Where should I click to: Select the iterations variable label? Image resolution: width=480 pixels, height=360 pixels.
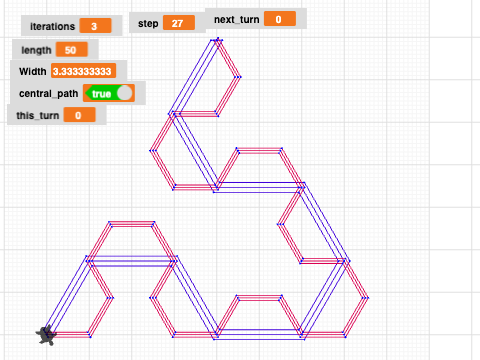tap(52, 26)
